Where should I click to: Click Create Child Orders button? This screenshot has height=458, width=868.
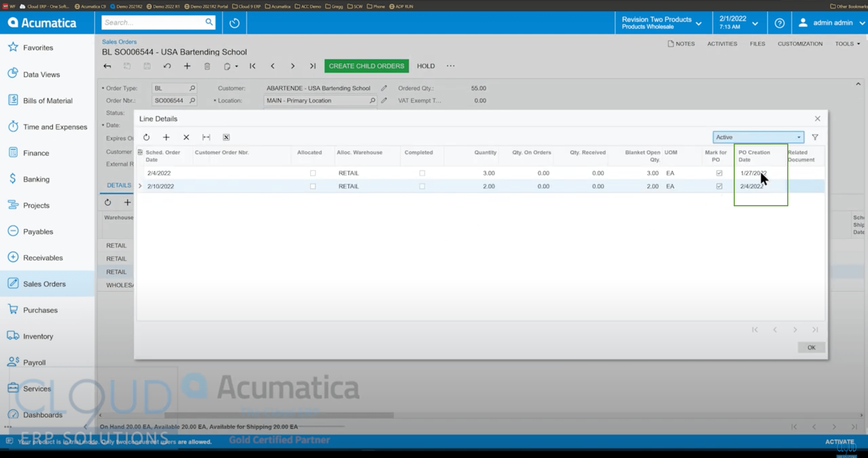[x=366, y=66]
